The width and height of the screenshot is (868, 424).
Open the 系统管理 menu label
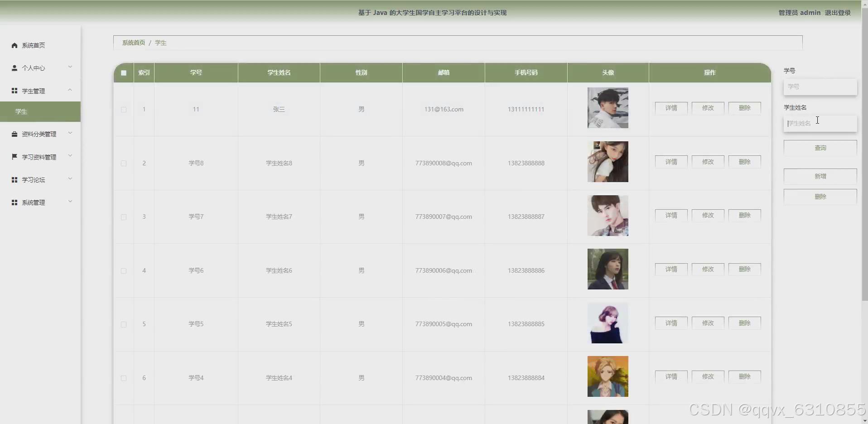(x=34, y=202)
